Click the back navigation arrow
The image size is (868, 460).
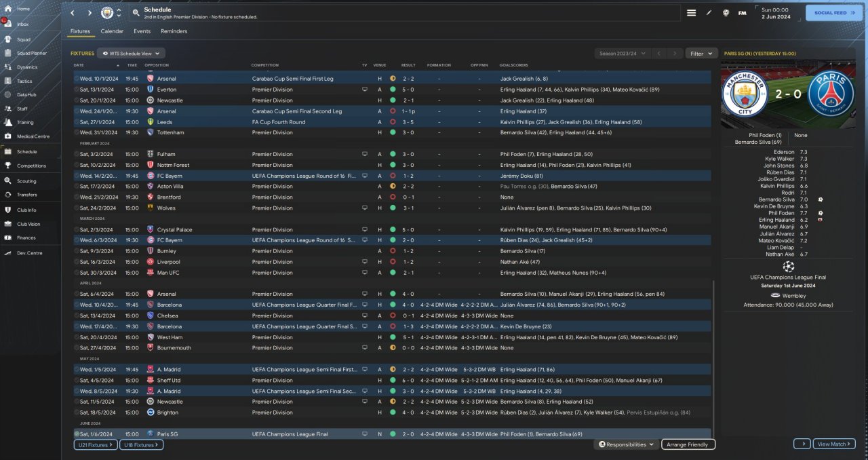[x=73, y=13]
